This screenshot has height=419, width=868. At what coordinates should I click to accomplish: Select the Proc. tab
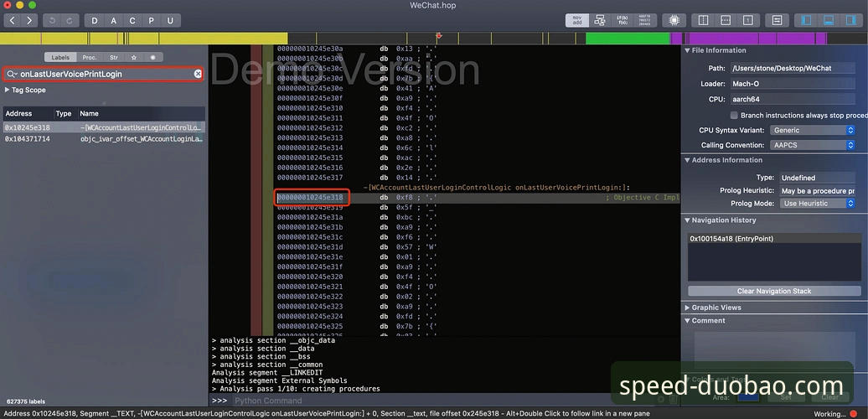(89, 58)
